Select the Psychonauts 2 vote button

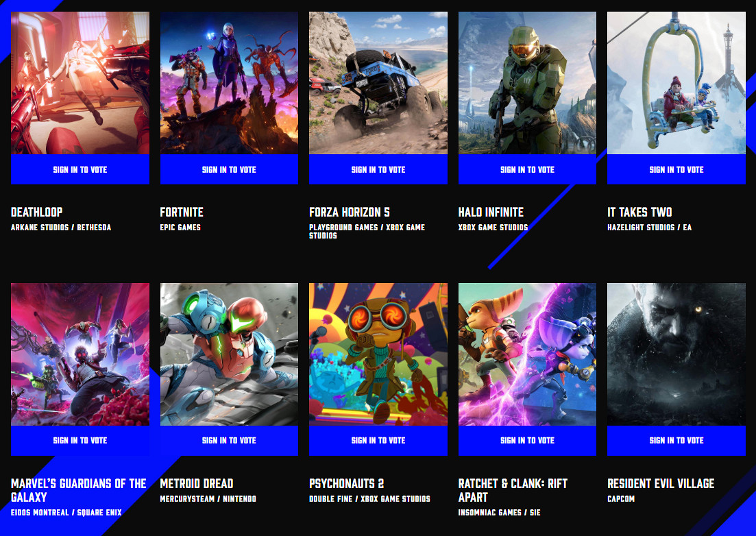pos(378,440)
